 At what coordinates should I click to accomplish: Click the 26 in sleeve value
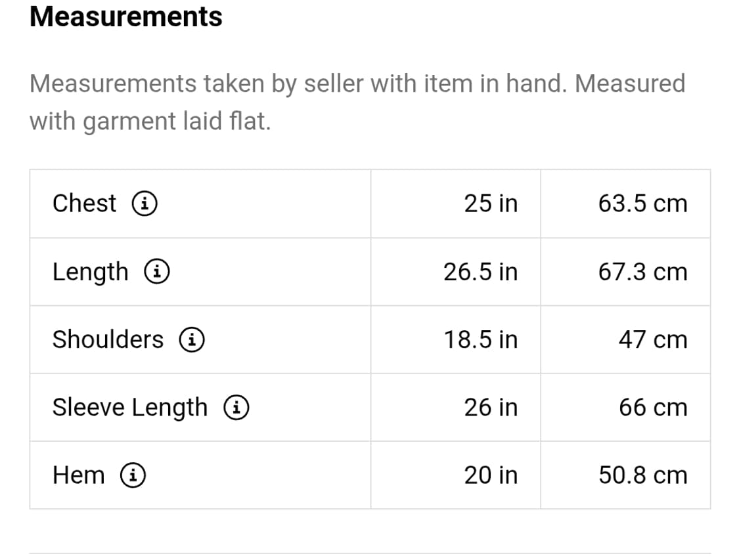tap(491, 407)
